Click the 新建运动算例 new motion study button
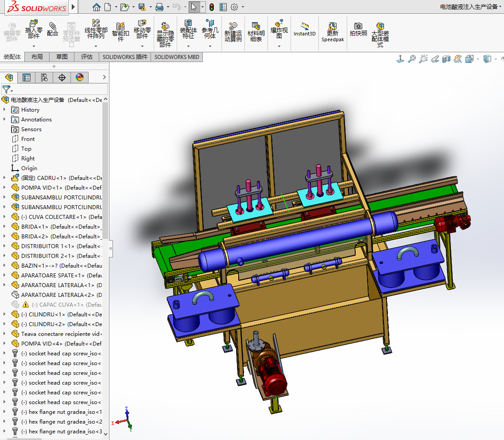This screenshot has width=504, height=440. [233, 32]
